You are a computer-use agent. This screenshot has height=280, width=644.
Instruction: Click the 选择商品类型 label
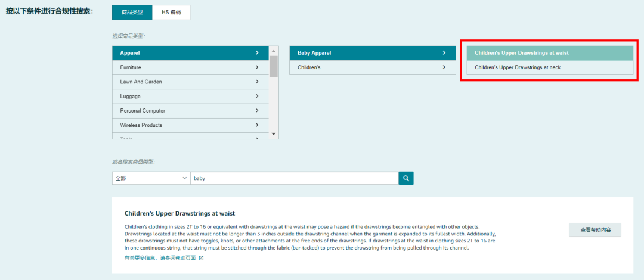(x=129, y=36)
